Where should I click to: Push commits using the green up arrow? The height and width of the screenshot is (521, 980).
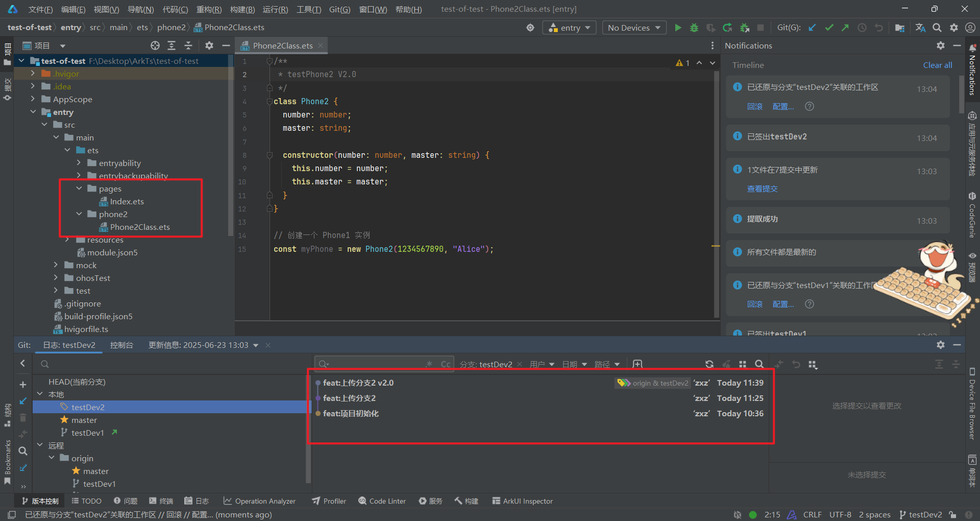pyautogui.click(x=845, y=28)
